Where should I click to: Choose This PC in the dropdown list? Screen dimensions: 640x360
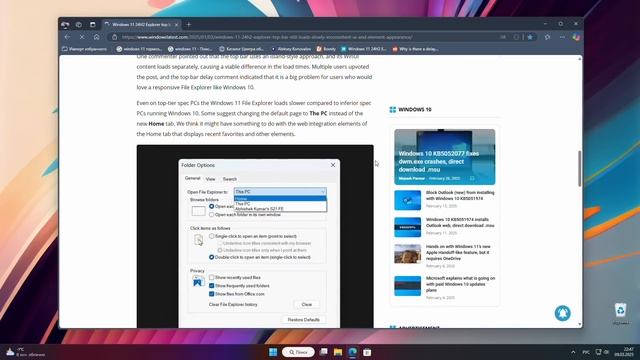click(280, 204)
